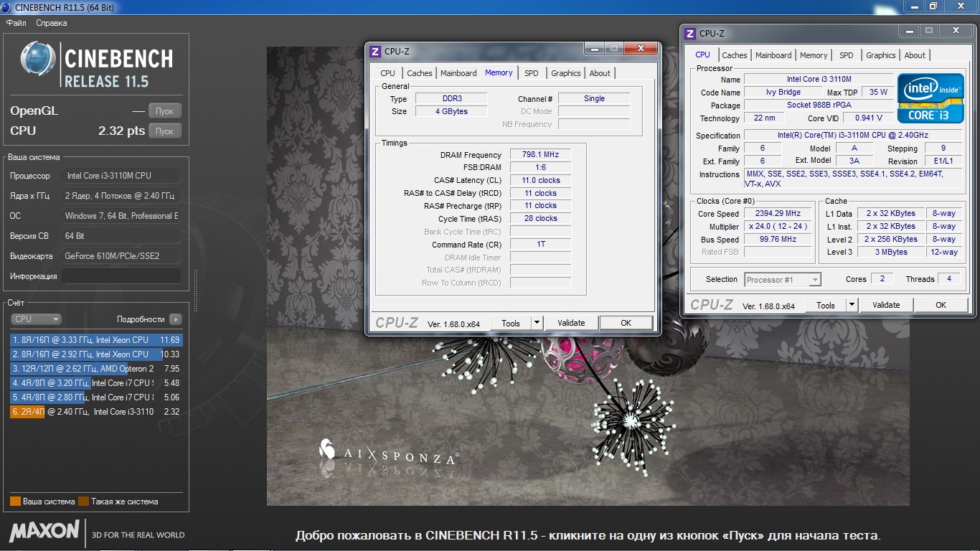Run CPU test with Пуск button
The width and height of the screenshot is (980, 551).
(x=165, y=131)
